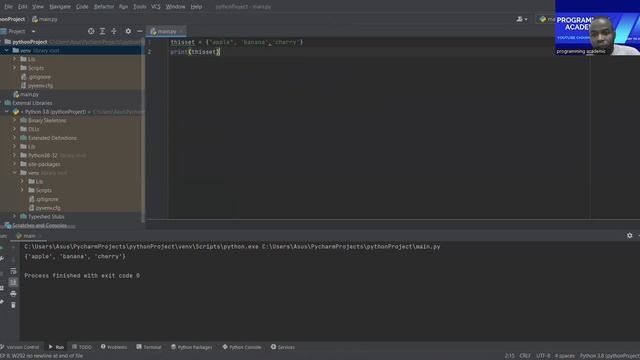The image size is (640, 360).
Task: Open the Run menu
Action: 123,7
